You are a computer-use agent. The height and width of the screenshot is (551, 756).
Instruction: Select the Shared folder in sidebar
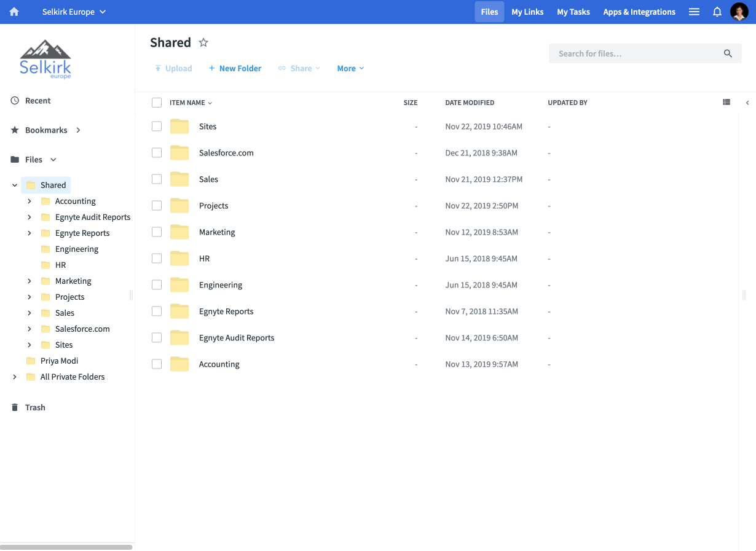(x=46, y=185)
